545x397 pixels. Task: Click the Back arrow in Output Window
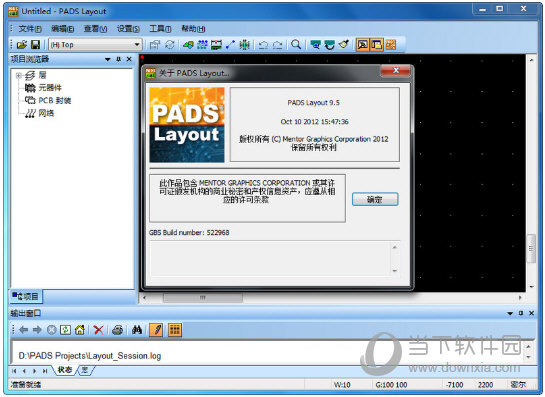(23, 330)
